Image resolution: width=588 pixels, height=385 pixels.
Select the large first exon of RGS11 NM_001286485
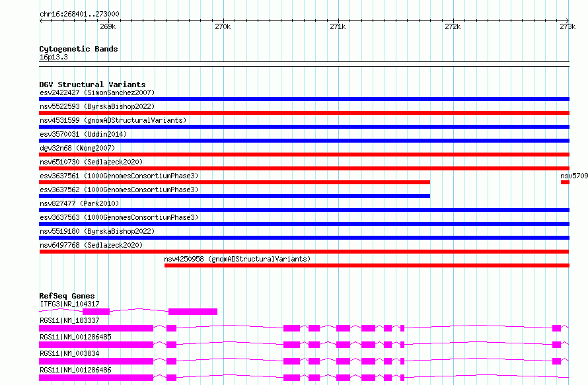96,345
